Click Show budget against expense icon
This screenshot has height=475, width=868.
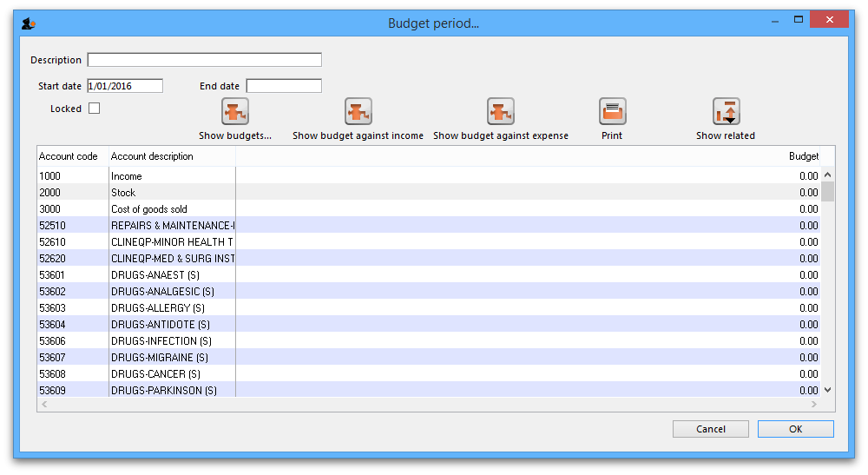pyautogui.click(x=500, y=111)
